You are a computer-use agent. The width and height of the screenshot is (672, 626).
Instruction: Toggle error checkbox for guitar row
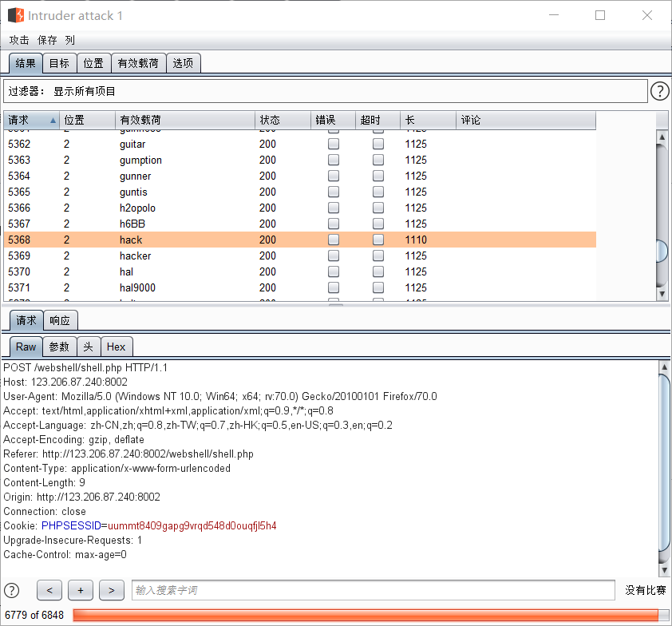[x=334, y=144]
